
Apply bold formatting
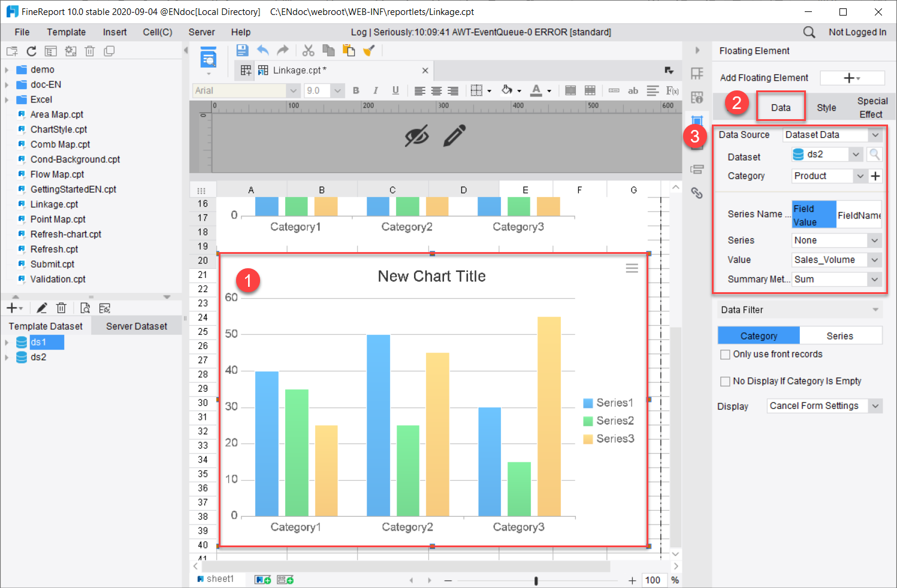pyautogui.click(x=356, y=90)
